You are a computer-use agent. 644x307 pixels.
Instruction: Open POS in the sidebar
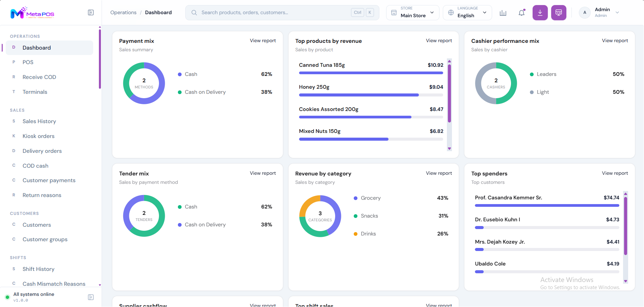[x=49, y=62]
